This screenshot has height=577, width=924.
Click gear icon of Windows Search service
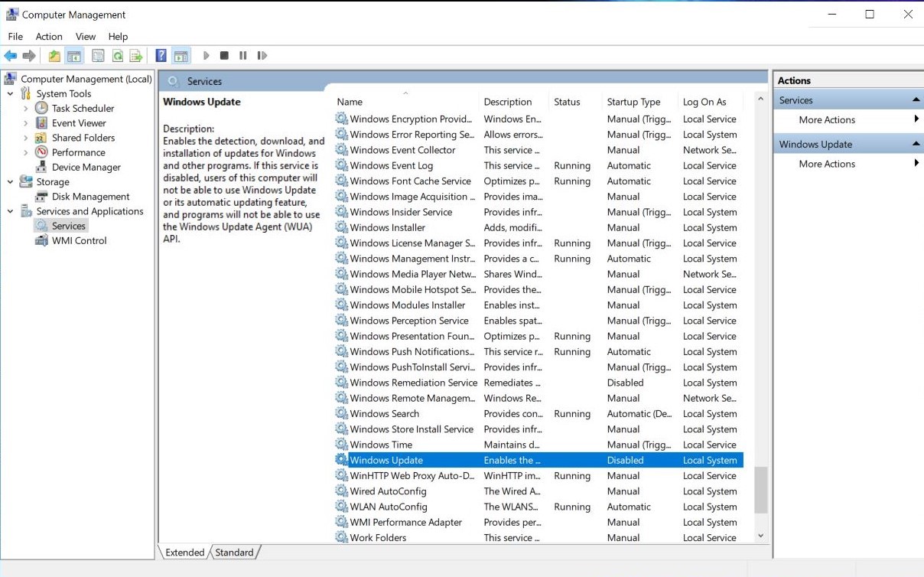tap(341, 413)
